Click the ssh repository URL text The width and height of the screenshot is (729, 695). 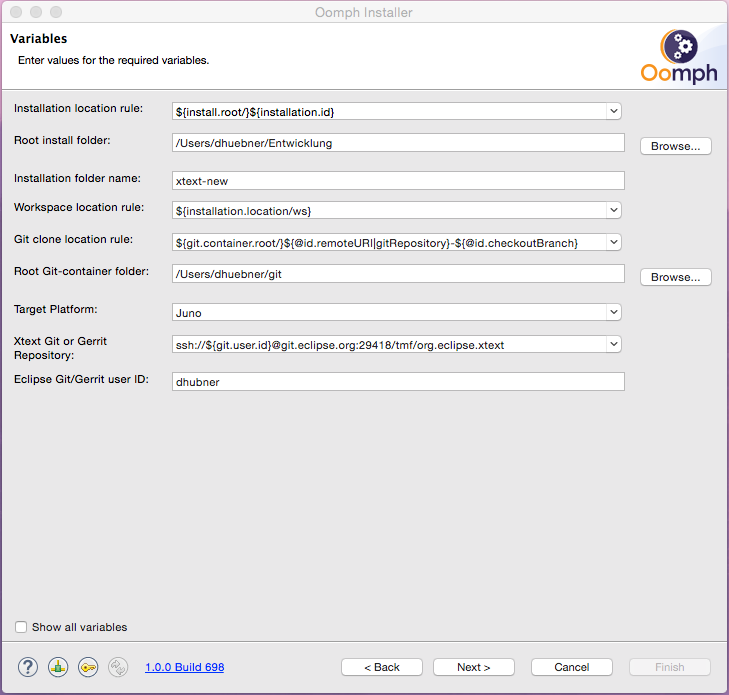click(x=340, y=345)
